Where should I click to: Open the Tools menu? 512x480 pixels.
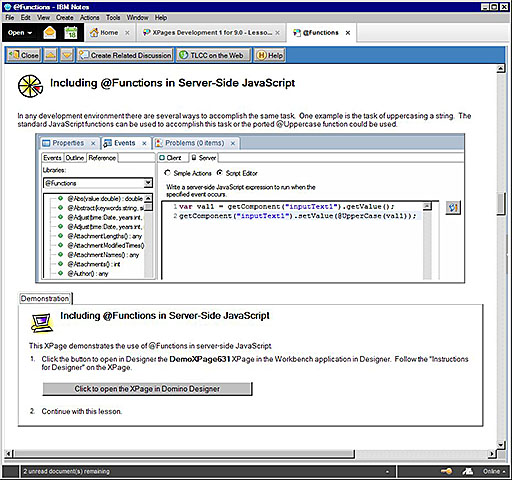[x=113, y=18]
